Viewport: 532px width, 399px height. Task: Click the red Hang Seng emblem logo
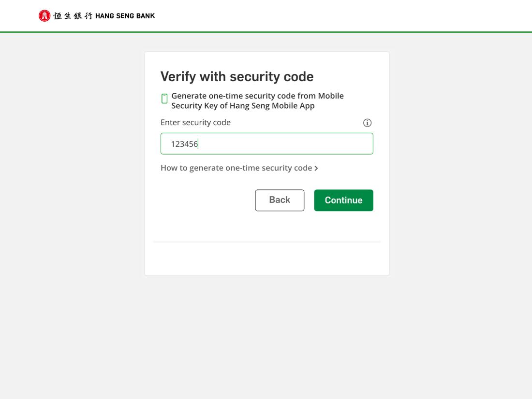[x=44, y=15]
